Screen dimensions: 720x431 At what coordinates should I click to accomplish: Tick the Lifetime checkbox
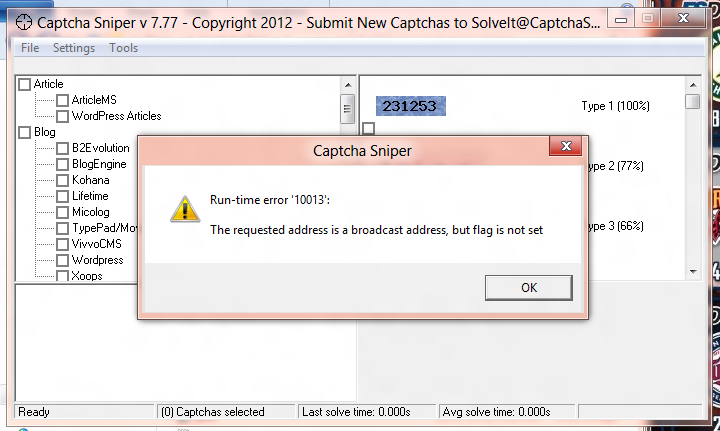(62, 196)
